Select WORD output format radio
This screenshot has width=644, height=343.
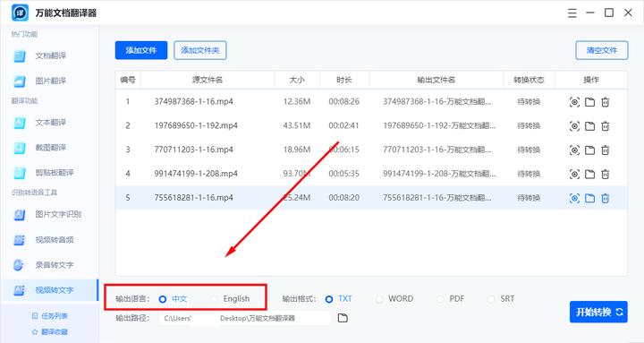(x=378, y=299)
